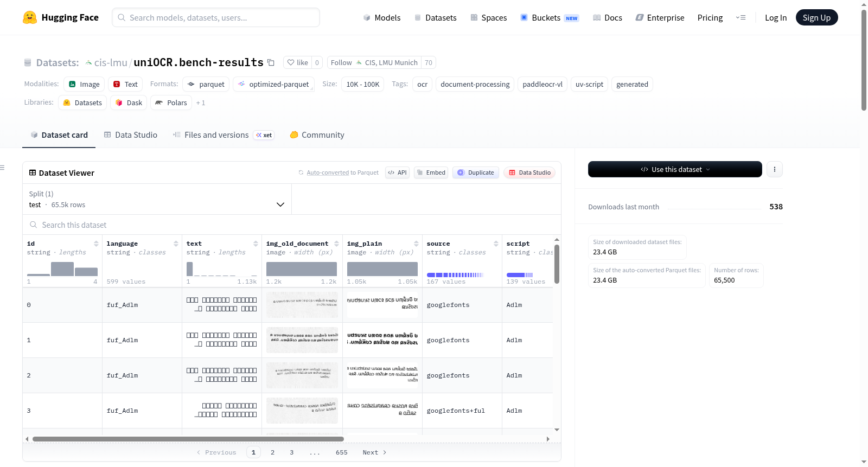This screenshot has width=868, height=467.
Task: Click the Hugging Face logo icon
Action: 30,17
